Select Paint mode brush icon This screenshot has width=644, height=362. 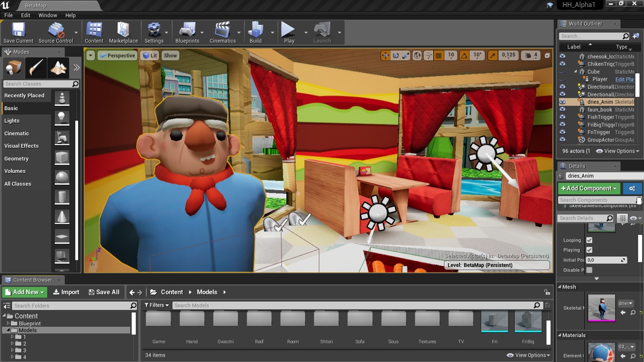36,67
